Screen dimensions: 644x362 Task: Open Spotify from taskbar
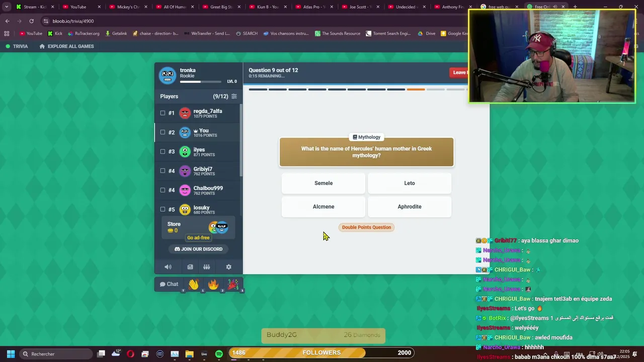point(219,354)
